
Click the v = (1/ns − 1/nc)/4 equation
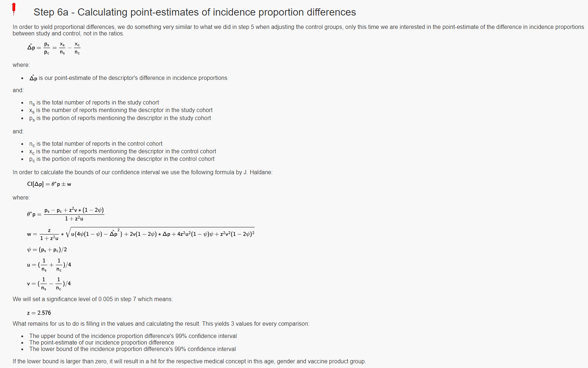pos(49,284)
